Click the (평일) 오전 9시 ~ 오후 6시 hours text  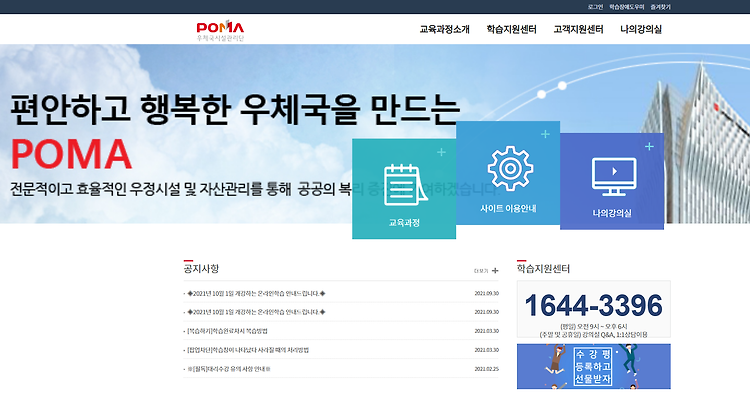[x=594, y=327]
